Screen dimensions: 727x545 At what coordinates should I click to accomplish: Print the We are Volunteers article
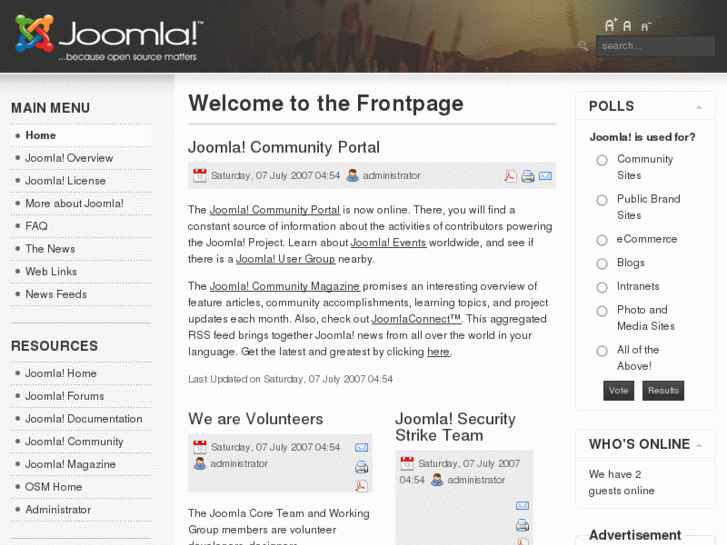[x=361, y=467]
